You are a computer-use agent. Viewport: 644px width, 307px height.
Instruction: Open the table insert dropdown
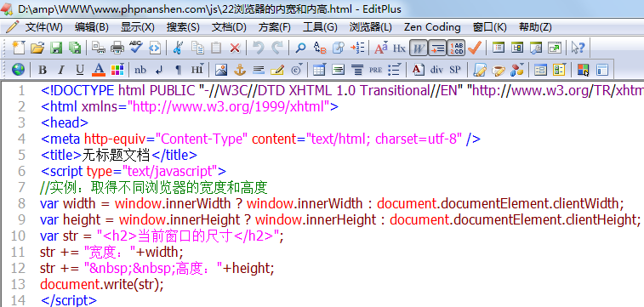click(x=319, y=70)
